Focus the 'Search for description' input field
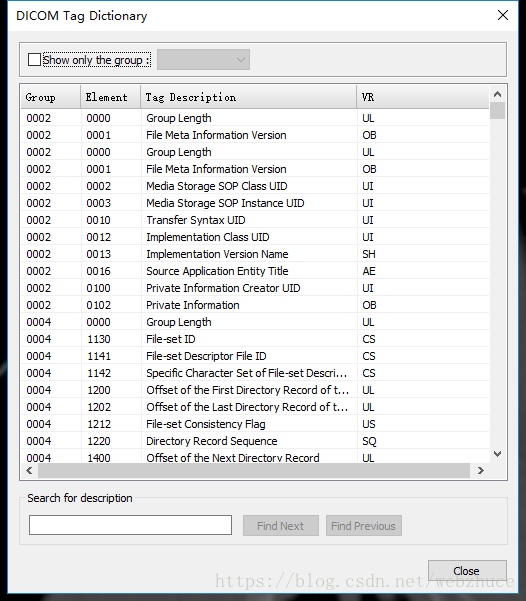 pos(130,525)
